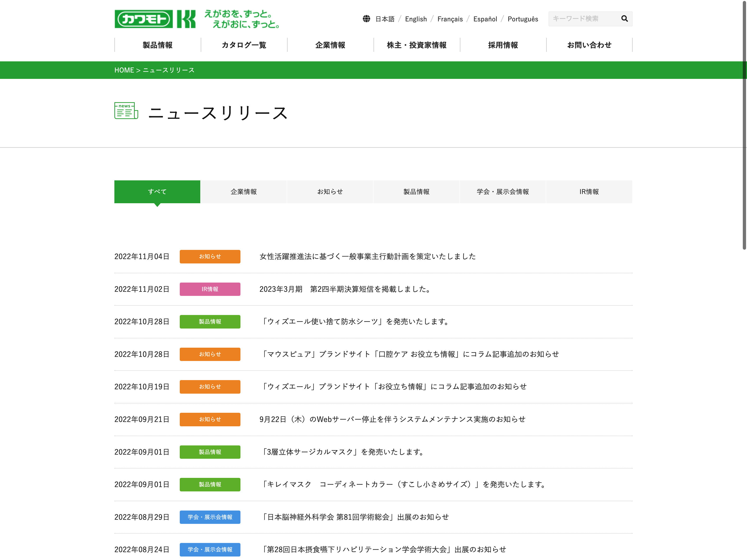Click the search magnifier icon
Screen dimensions: 747x560
coord(624,19)
